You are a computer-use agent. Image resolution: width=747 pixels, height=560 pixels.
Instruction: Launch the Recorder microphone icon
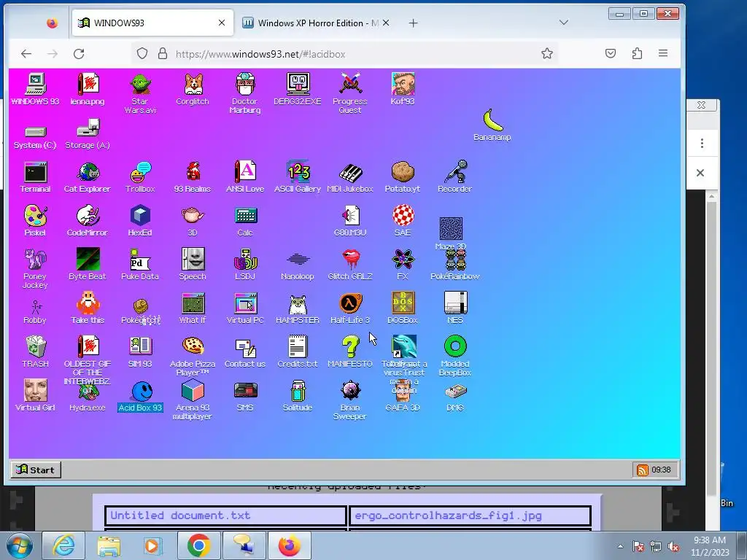pyautogui.click(x=456, y=172)
